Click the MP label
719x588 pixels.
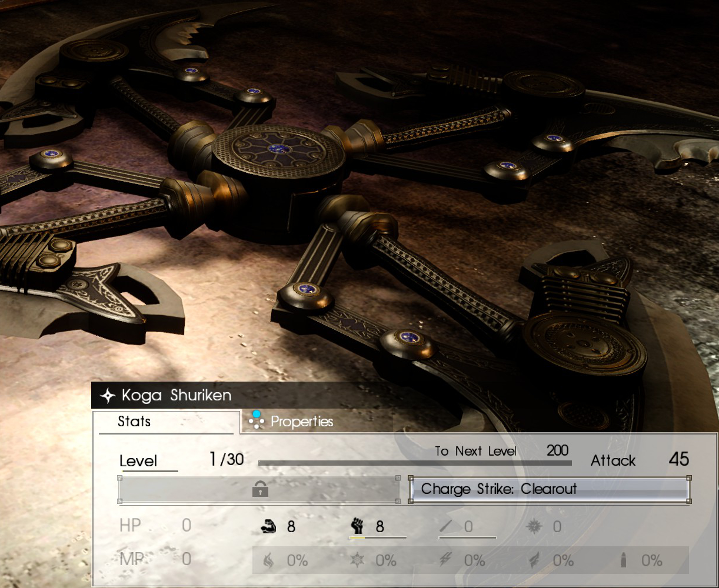click(x=131, y=559)
